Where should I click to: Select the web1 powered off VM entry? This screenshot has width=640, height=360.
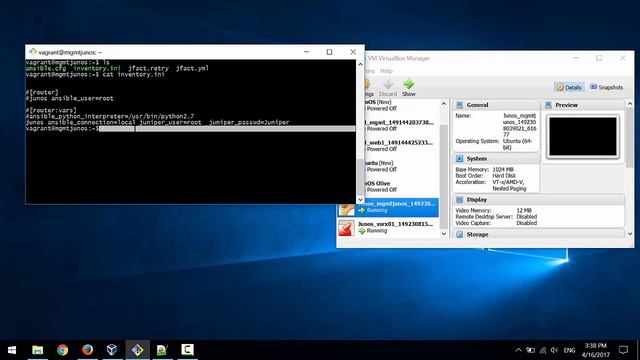[400, 146]
